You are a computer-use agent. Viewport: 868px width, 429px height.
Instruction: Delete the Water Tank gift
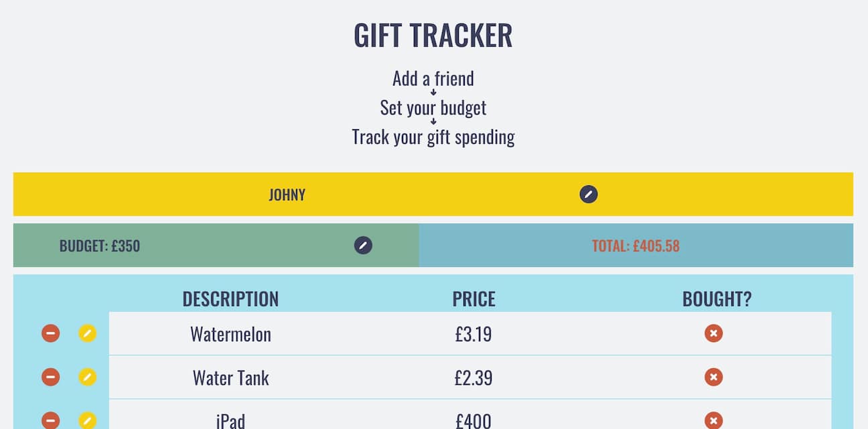pyautogui.click(x=51, y=377)
